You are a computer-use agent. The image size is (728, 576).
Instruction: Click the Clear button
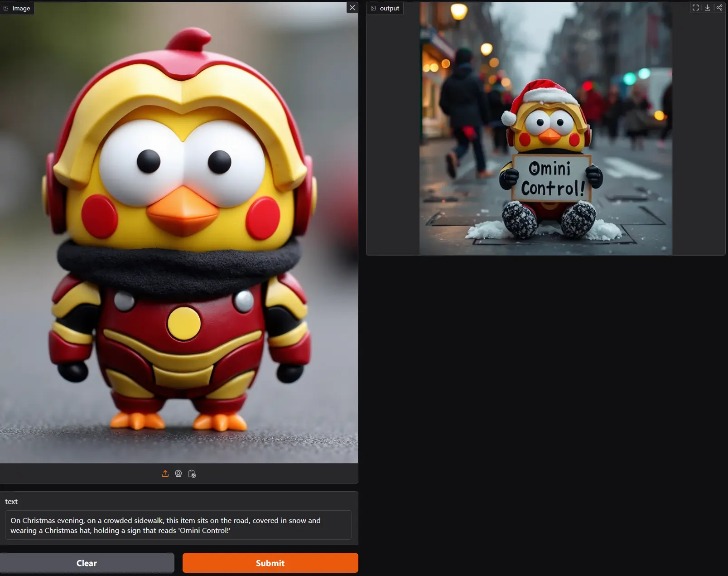point(87,563)
